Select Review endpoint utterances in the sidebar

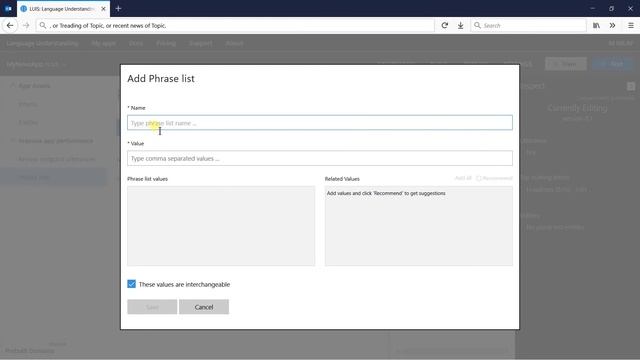coord(57,159)
